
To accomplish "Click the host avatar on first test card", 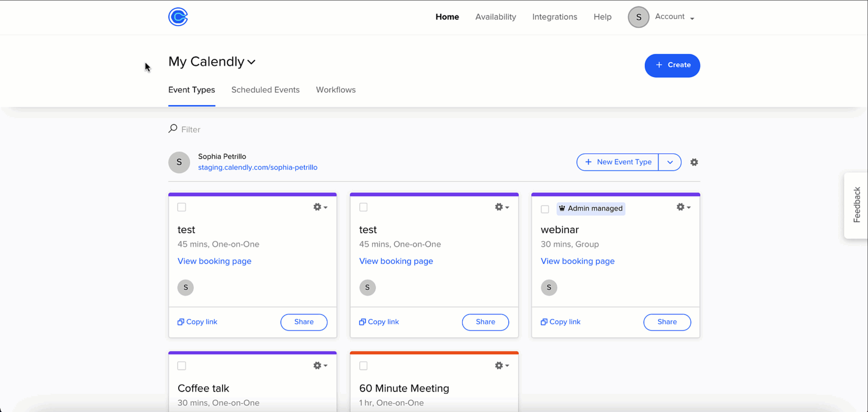I will [185, 288].
